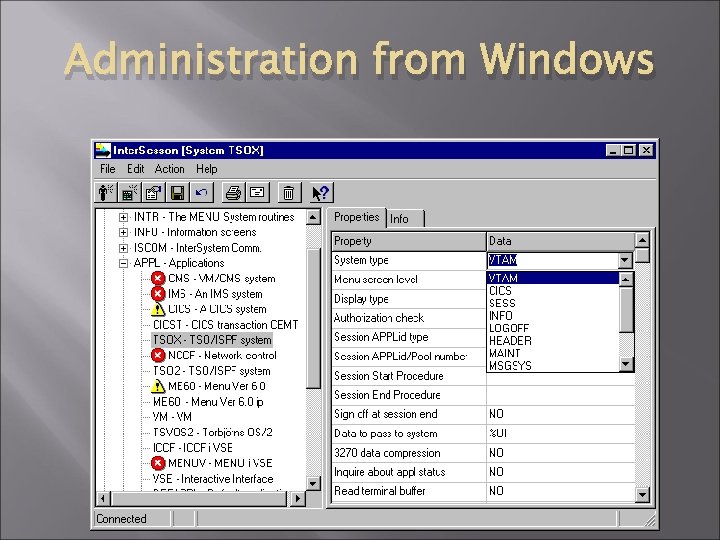Viewport: 720px width, 540px height.
Task: Switch to the Info tab
Action: pyautogui.click(x=405, y=219)
